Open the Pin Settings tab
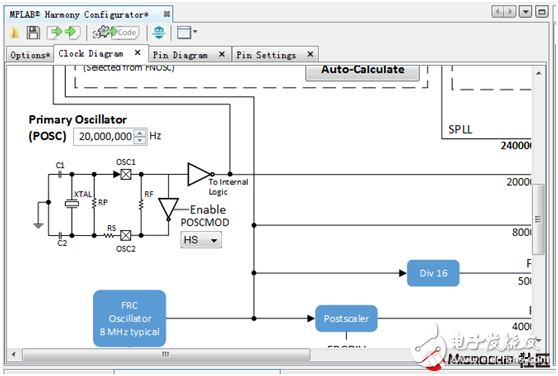The width and height of the screenshot is (558, 376). point(266,55)
